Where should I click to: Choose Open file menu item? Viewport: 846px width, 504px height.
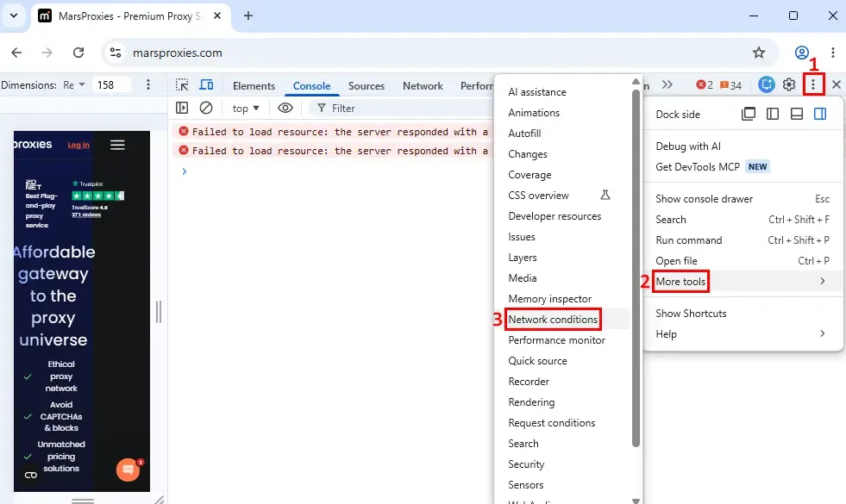tap(743, 261)
